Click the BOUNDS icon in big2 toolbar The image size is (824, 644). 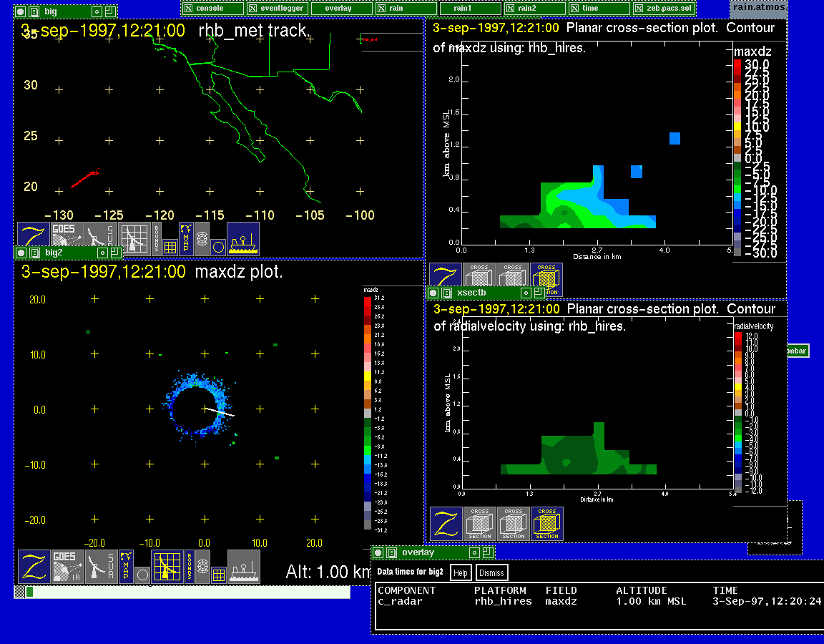click(x=190, y=566)
